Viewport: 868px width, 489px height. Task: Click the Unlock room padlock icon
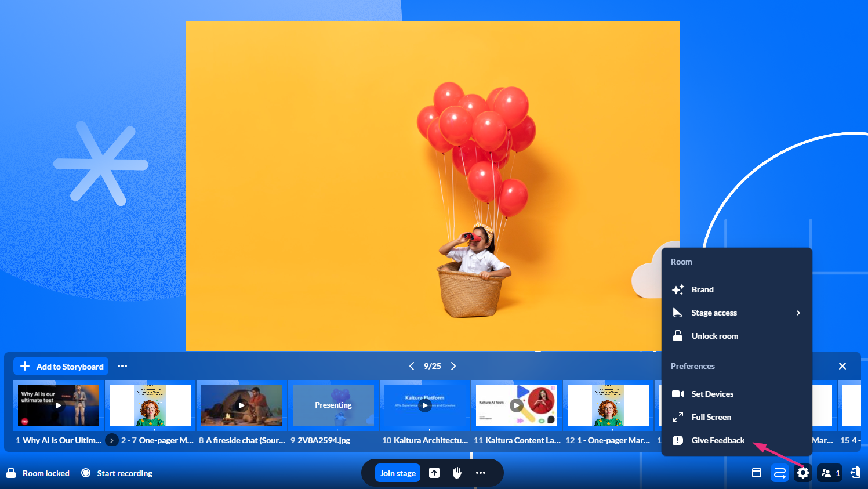click(x=678, y=335)
